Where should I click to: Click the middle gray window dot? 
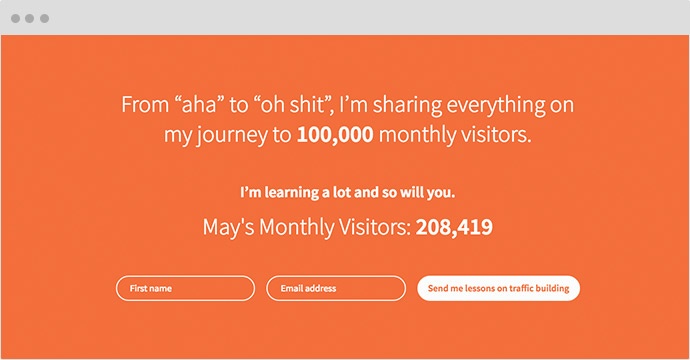29,18
